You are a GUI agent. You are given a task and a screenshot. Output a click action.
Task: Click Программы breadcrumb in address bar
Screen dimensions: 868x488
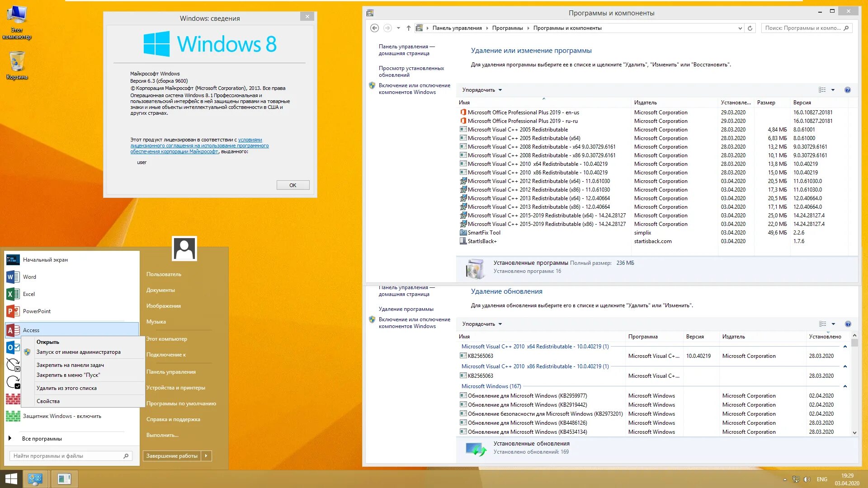(x=507, y=28)
